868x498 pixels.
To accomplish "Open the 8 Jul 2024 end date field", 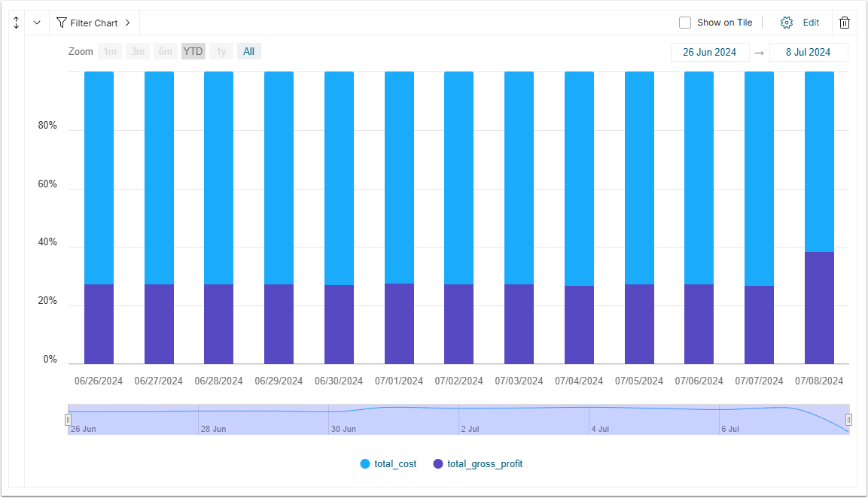I will (809, 52).
